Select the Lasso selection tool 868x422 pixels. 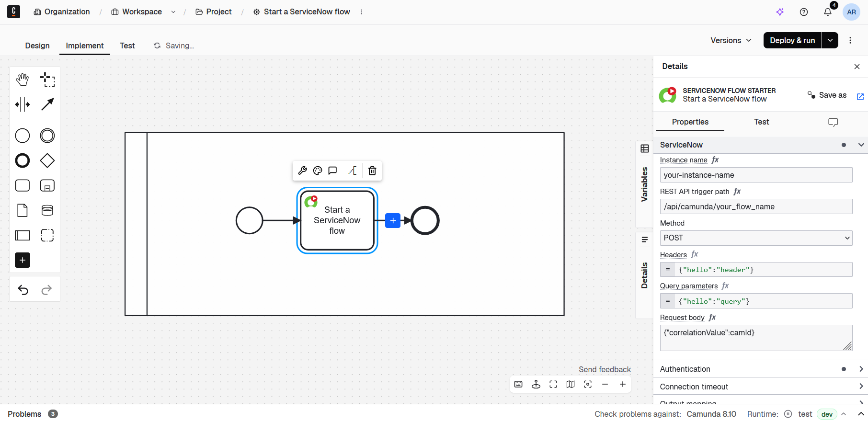pyautogui.click(x=47, y=80)
